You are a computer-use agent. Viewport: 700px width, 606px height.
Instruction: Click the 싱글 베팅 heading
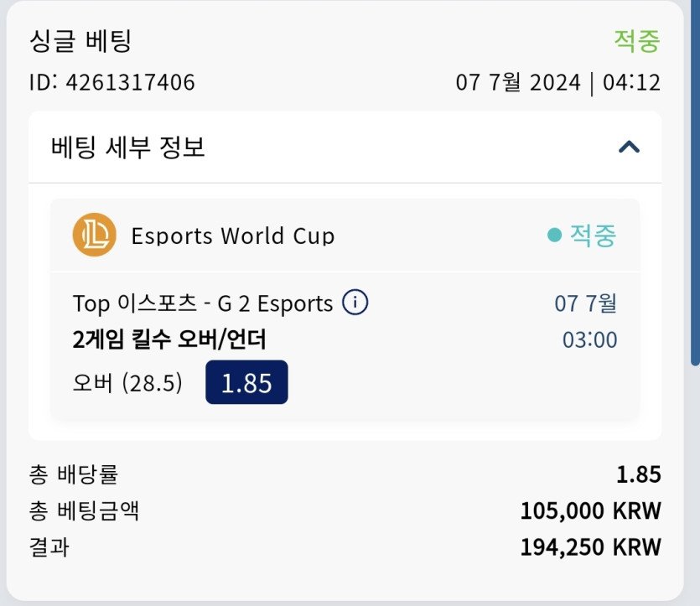[x=80, y=41]
